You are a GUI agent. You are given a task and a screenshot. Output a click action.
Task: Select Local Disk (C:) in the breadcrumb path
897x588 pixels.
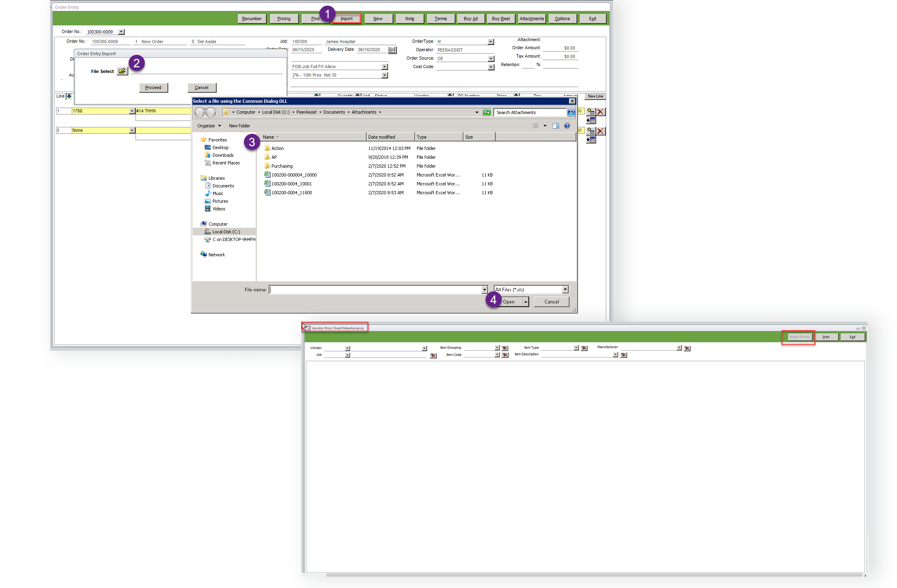click(x=276, y=112)
